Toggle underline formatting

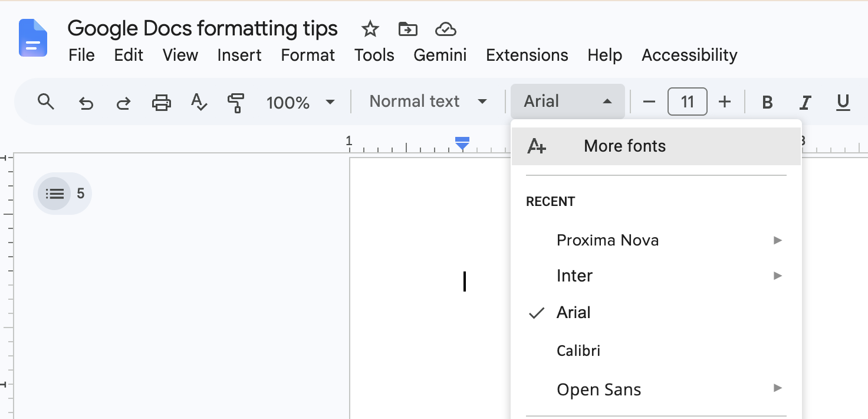[843, 103]
